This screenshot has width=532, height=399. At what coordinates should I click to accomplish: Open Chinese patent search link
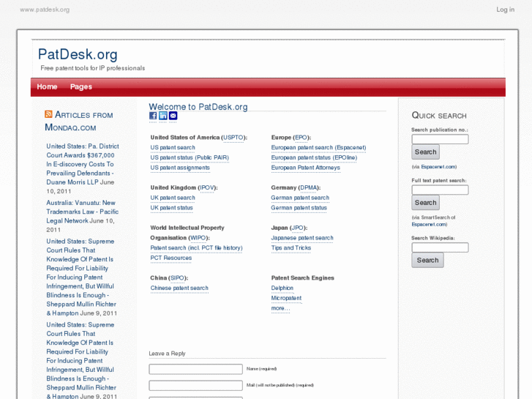pyautogui.click(x=179, y=288)
